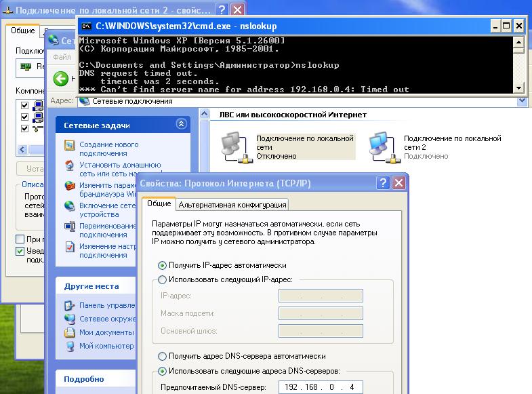Click the first network client component icon
This screenshot has height=394, width=532.
pyautogui.click(x=38, y=106)
